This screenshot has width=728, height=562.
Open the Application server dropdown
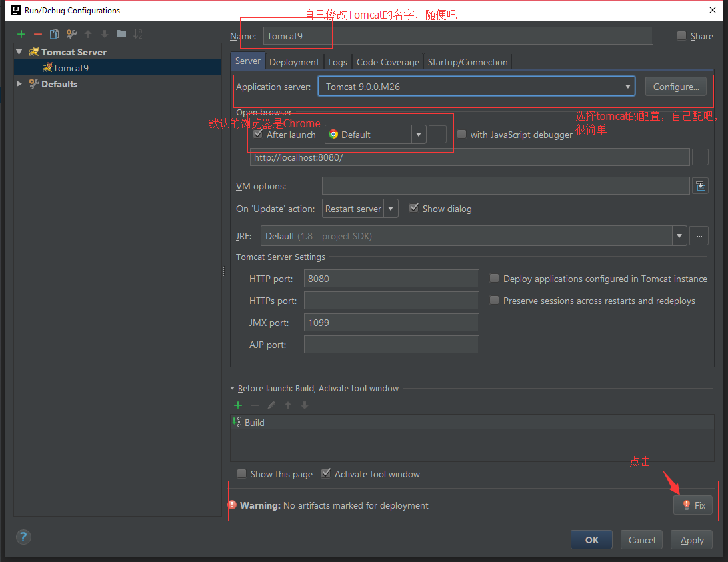pos(627,87)
